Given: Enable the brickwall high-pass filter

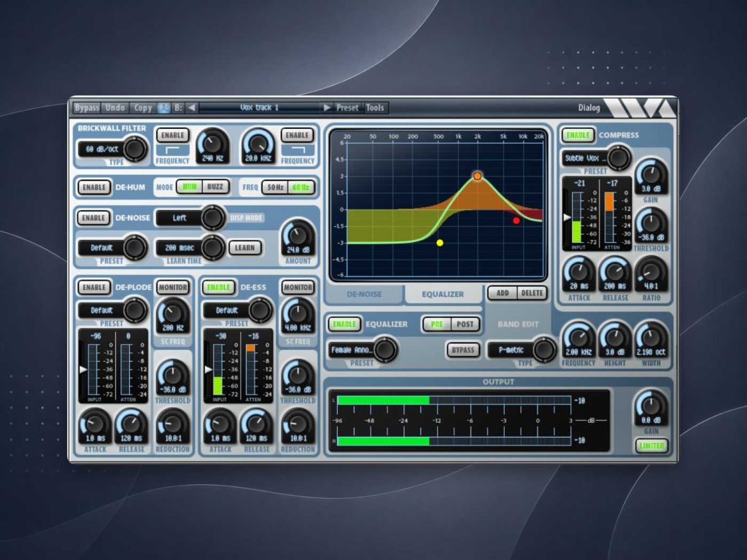Looking at the screenshot, I should (x=172, y=135).
